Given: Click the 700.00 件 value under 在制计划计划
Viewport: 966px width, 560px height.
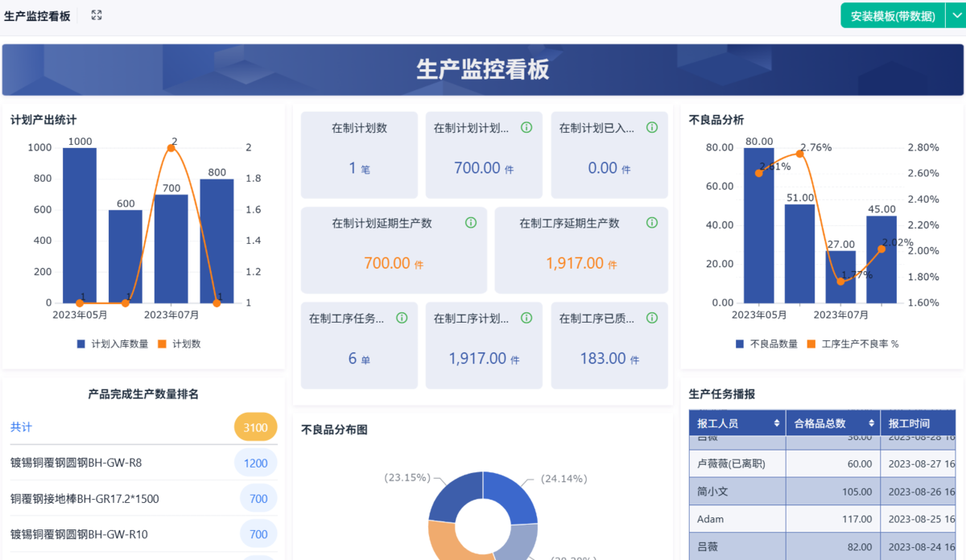Looking at the screenshot, I should [484, 168].
